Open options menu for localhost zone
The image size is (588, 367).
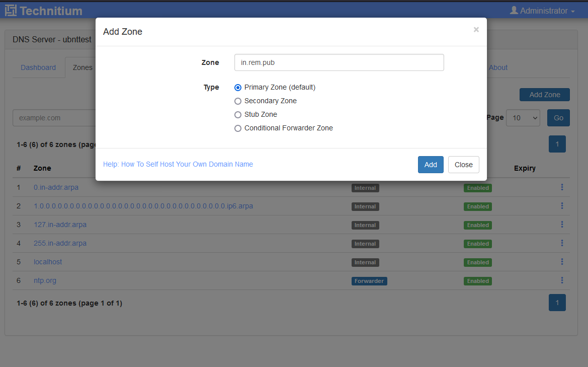click(562, 262)
